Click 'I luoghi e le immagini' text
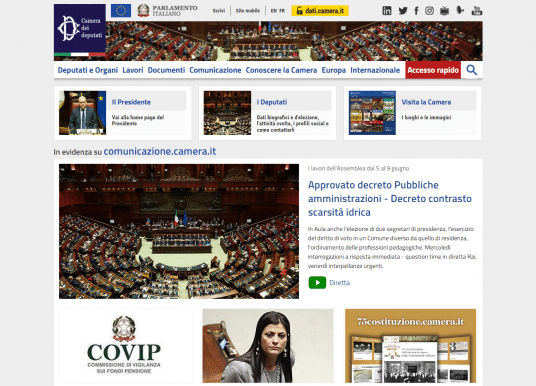The width and height of the screenshot is (536, 386). pos(426,118)
